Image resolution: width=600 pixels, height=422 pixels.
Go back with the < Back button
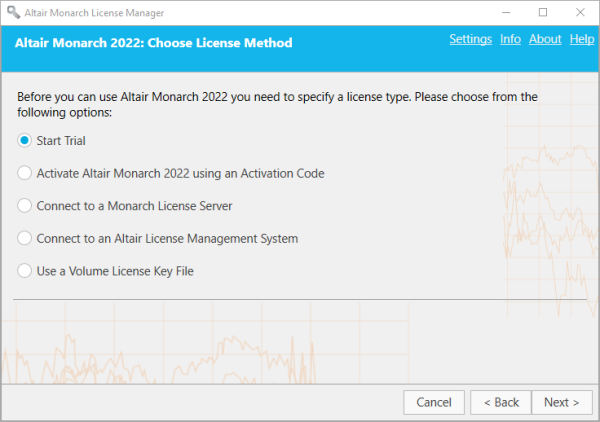click(501, 402)
